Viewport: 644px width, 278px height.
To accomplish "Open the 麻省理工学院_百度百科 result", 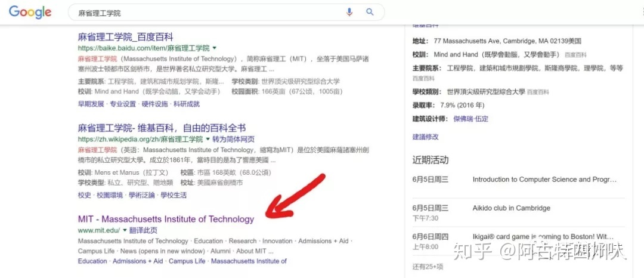I will 125,38.
